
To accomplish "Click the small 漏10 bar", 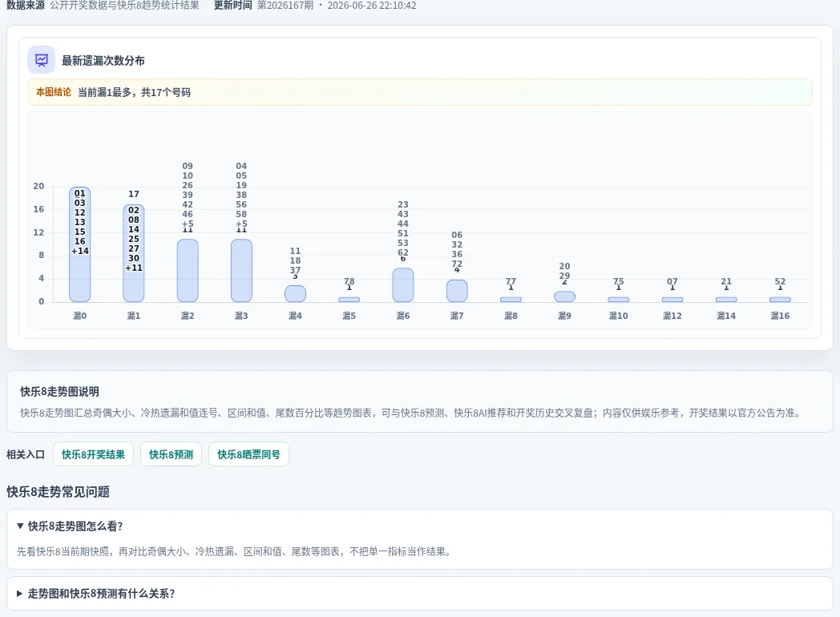I will pyautogui.click(x=618, y=300).
